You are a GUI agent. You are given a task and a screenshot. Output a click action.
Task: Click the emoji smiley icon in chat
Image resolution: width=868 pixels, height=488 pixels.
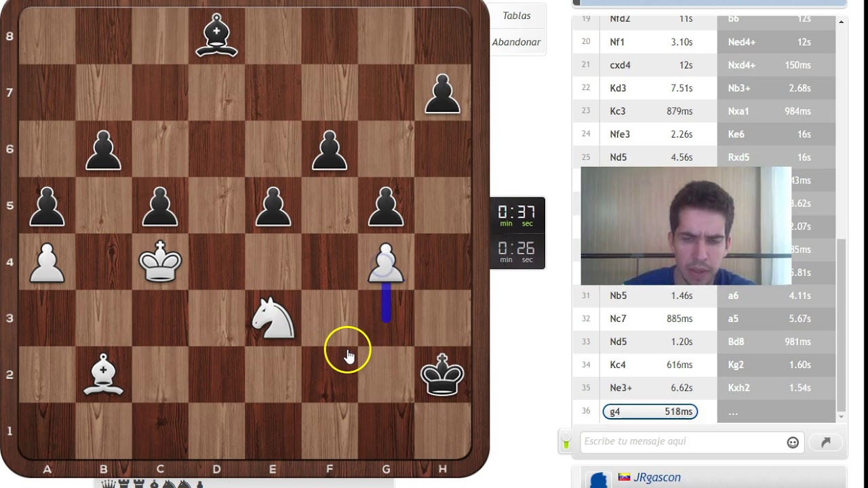[793, 443]
